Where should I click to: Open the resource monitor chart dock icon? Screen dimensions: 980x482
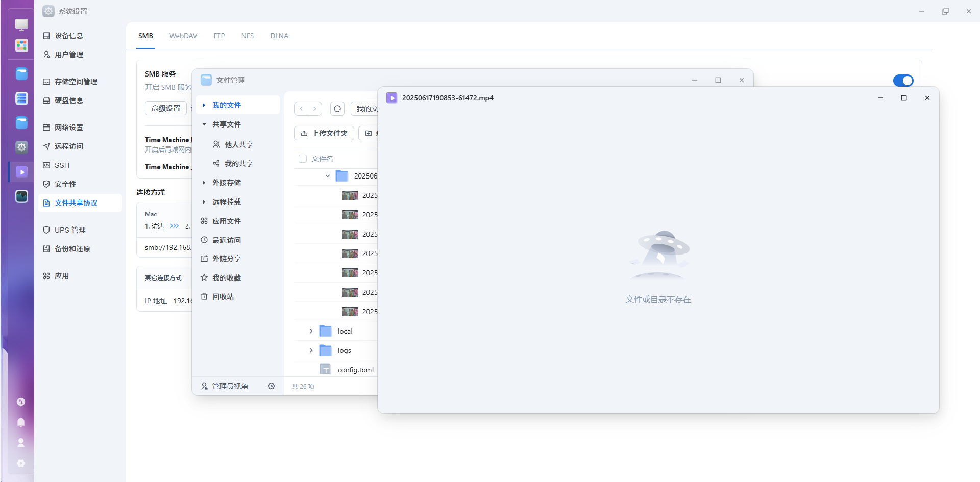point(21,196)
